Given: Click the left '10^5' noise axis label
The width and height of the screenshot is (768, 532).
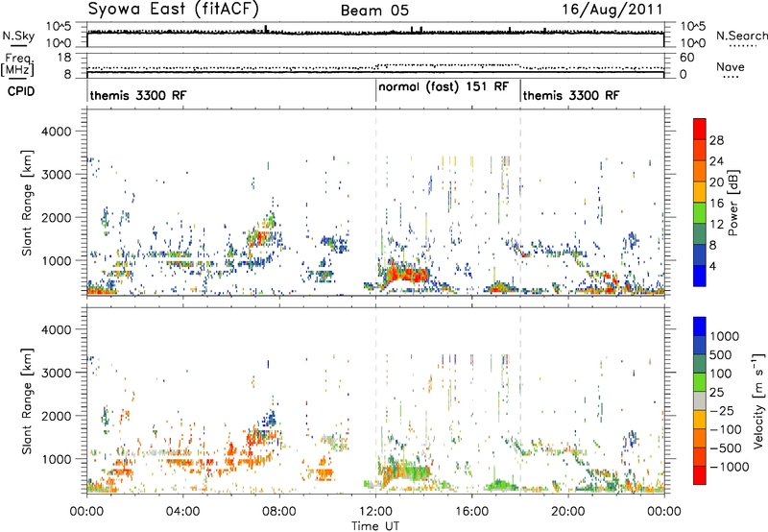Looking at the screenshot, I should 59,27.
